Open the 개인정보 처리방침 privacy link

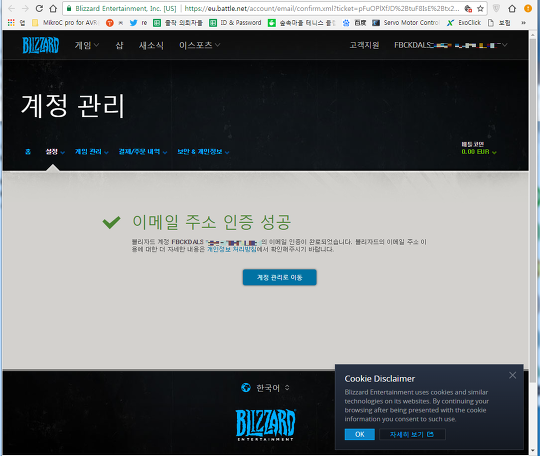(x=231, y=249)
